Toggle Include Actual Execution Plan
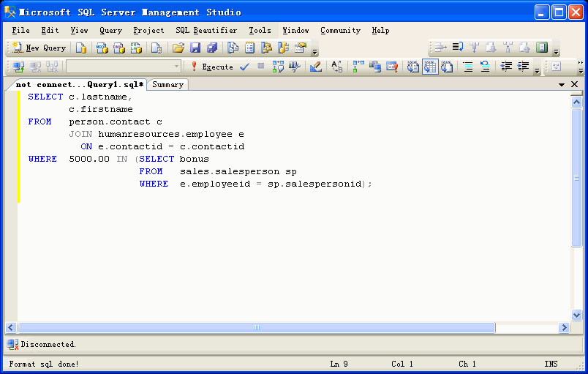Image resolution: width=588 pixels, height=374 pixels. 358,67
